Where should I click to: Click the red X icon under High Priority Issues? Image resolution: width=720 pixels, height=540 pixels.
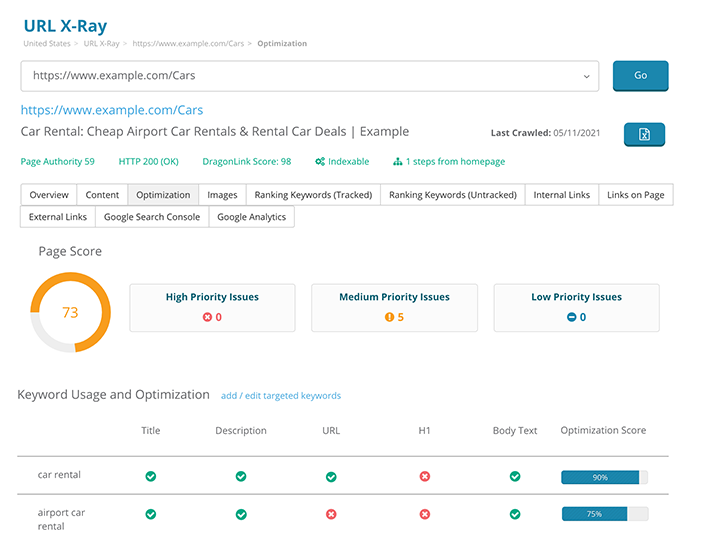[x=207, y=317]
